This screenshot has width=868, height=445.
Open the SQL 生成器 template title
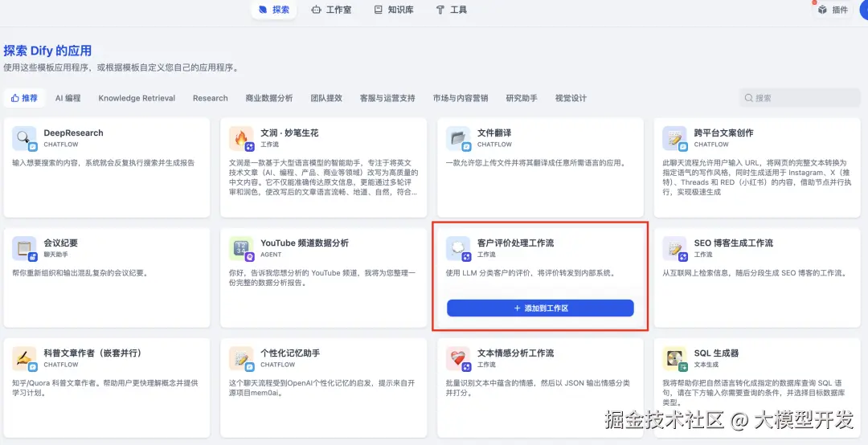point(716,353)
